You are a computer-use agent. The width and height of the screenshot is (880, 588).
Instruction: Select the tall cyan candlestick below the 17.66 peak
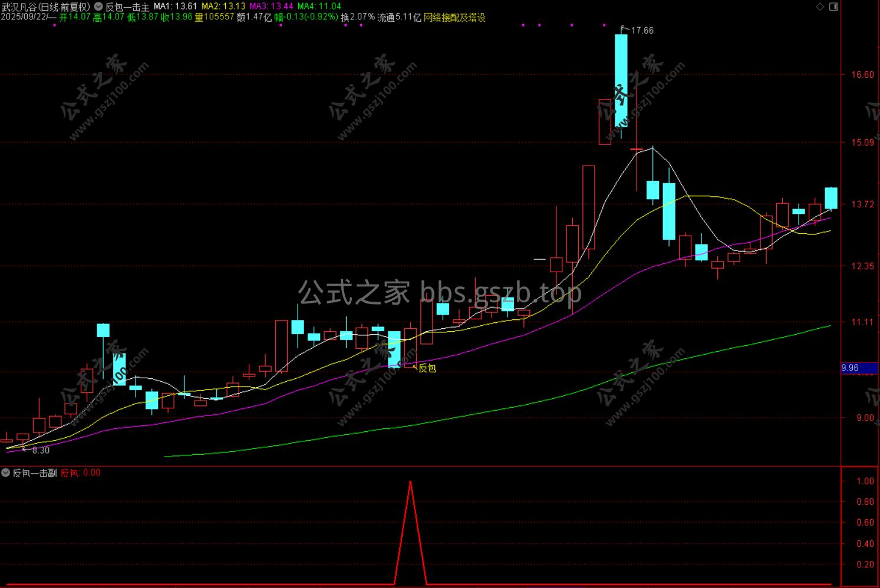pos(621,81)
